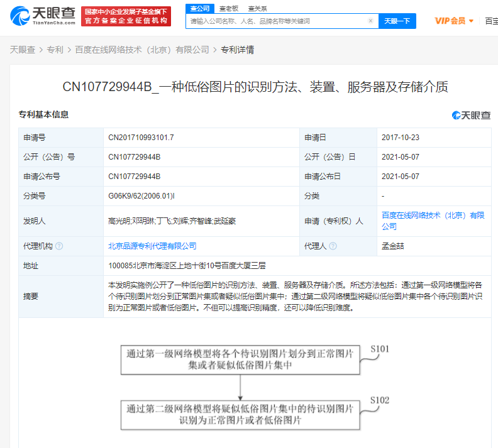
Task: Click the 天眼一下 search button
Action: [397, 21]
